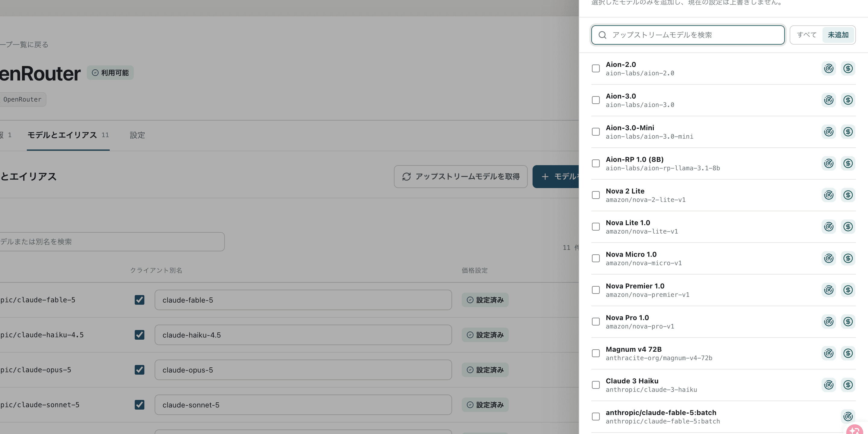Image resolution: width=868 pixels, height=434 pixels.
Task: Click the claude-fable-5 alias input field
Action: pos(303,300)
